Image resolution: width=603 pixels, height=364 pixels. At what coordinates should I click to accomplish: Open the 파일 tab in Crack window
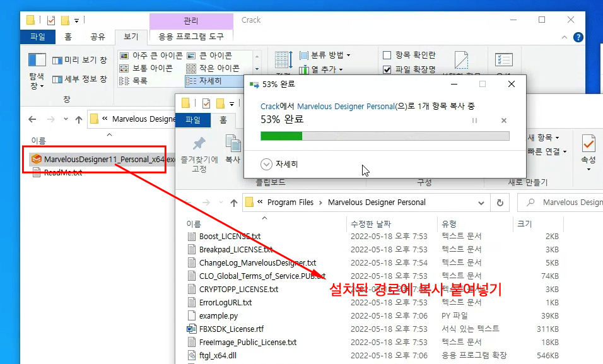coord(38,37)
